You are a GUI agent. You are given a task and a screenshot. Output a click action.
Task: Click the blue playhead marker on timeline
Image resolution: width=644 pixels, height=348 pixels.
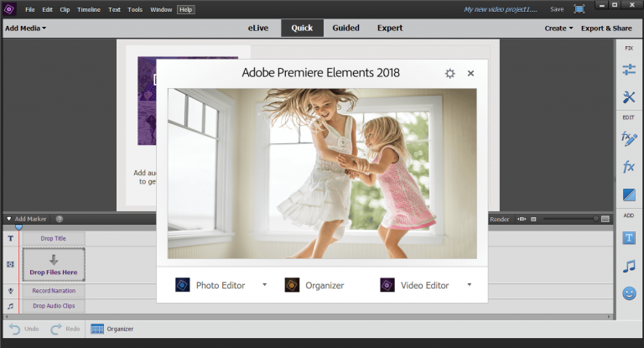tap(18, 226)
